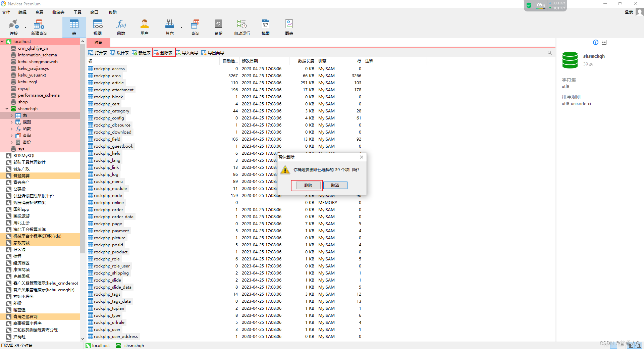This screenshot has width=644, height=349.
Task: Select the mysql database in the tree
Action: tap(24, 89)
